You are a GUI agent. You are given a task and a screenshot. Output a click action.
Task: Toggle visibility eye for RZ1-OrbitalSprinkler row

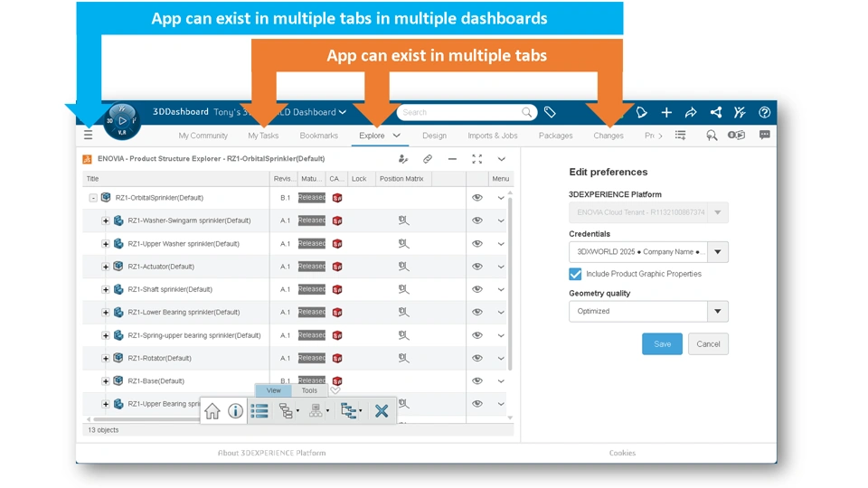click(x=477, y=198)
